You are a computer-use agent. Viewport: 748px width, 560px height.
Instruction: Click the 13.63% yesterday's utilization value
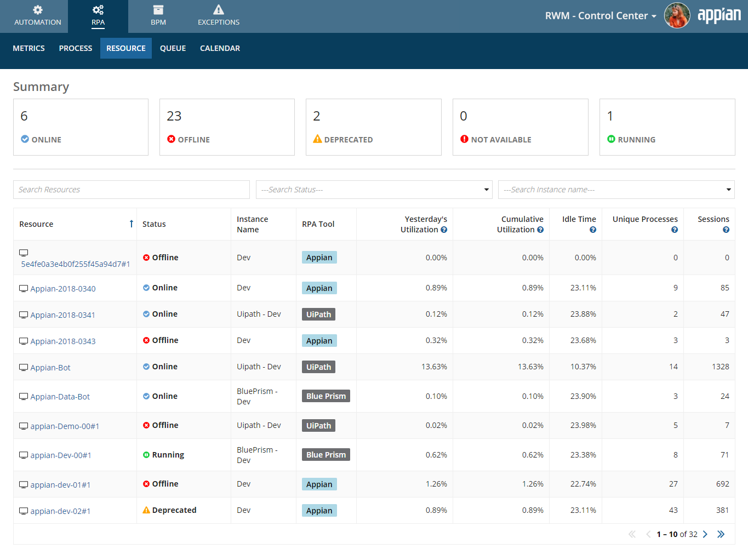[x=434, y=367]
